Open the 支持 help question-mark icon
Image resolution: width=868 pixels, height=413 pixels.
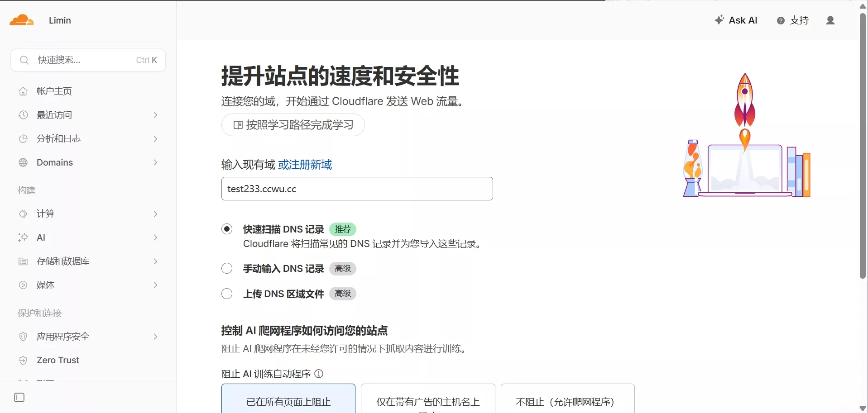(781, 20)
